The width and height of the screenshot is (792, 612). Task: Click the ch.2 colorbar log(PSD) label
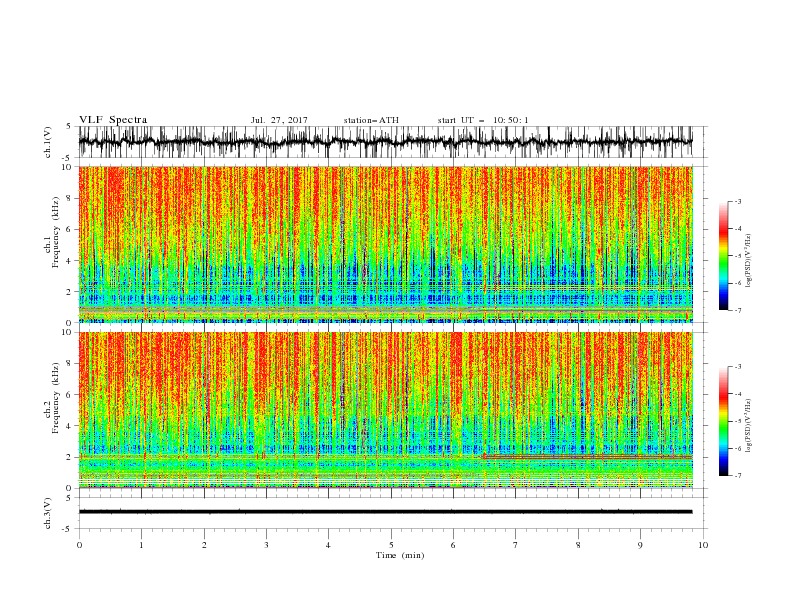pos(749,425)
